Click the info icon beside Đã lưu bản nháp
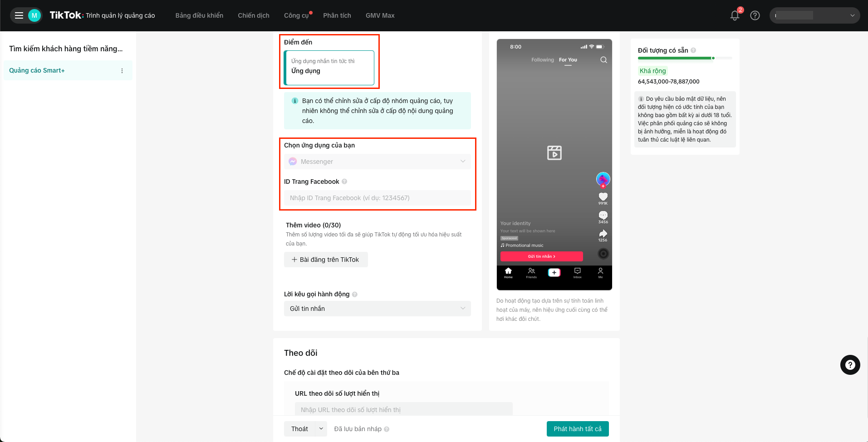This screenshot has width=868, height=442. (387, 429)
